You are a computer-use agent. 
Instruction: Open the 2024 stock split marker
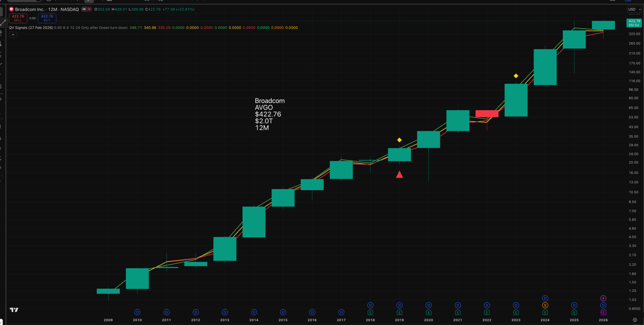pyautogui.click(x=545, y=305)
